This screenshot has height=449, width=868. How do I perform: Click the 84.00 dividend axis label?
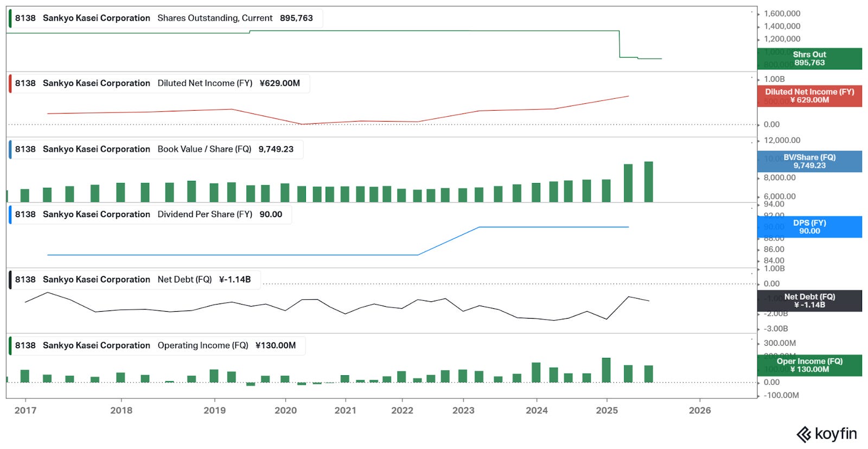pos(774,261)
